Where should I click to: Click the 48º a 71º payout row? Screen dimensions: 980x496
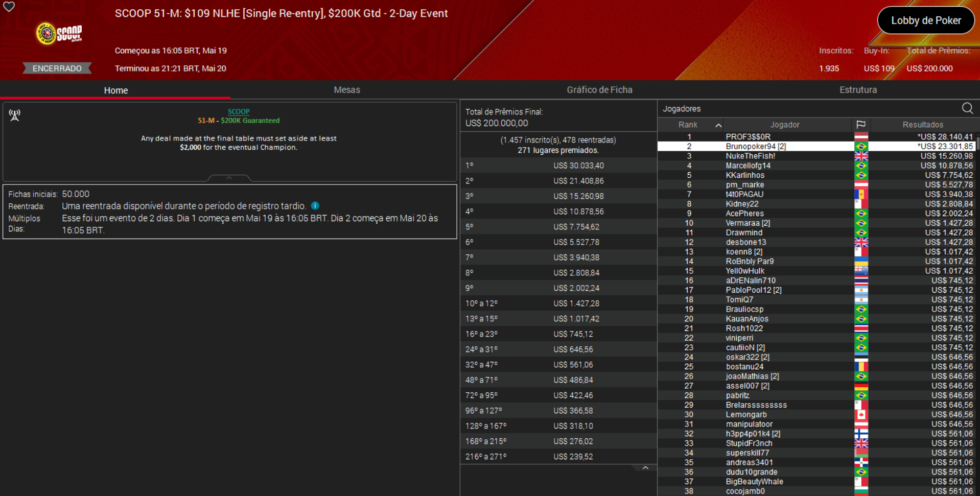tap(558, 380)
